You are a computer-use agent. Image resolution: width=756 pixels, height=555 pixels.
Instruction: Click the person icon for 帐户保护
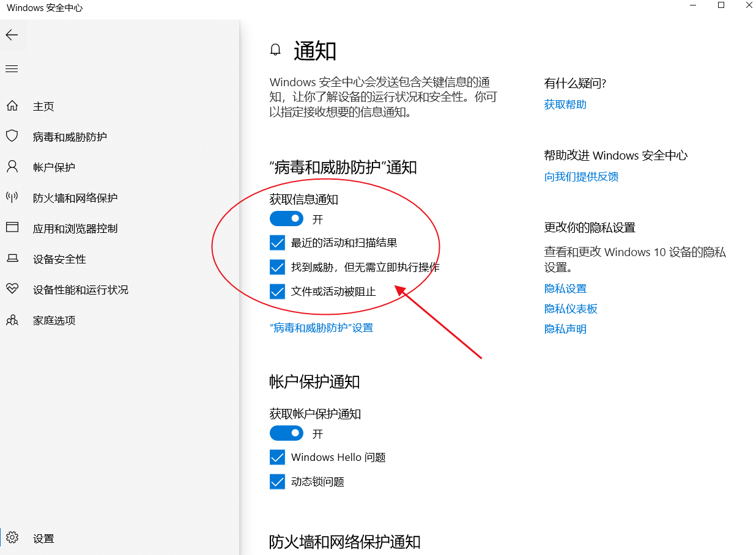[12, 166]
